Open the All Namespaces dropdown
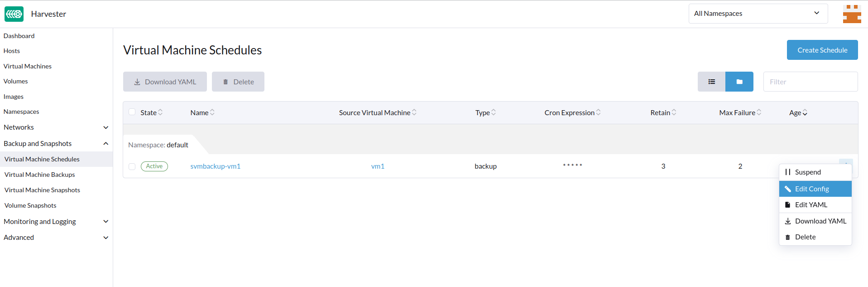868x287 pixels. pyautogui.click(x=758, y=14)
